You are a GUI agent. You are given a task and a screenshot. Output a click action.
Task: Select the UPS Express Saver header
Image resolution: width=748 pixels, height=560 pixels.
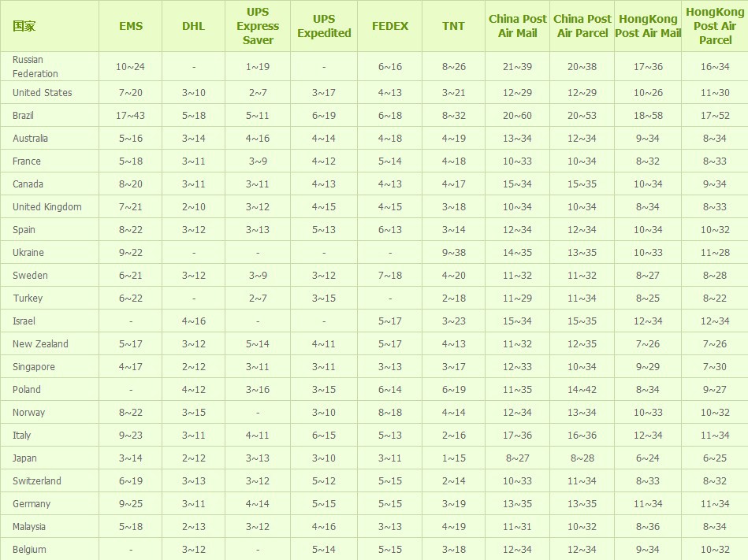click(x=258, y=26)
